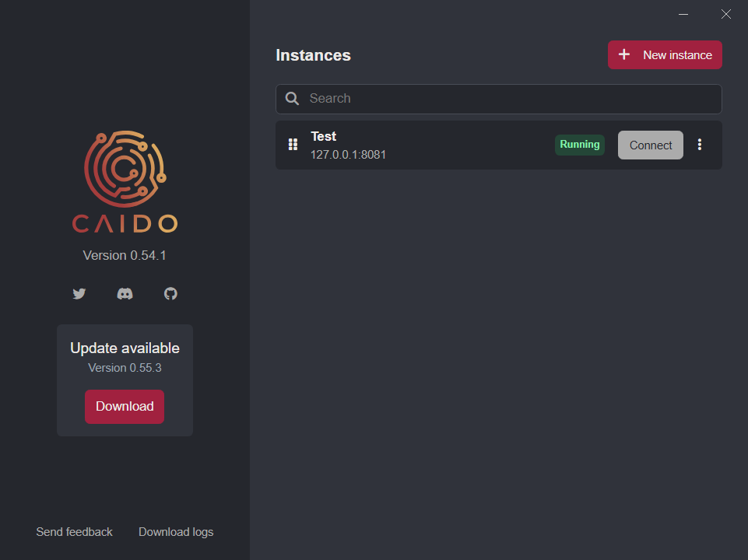
Task: Close the Caido launcher window
Action: click(726, 14)
